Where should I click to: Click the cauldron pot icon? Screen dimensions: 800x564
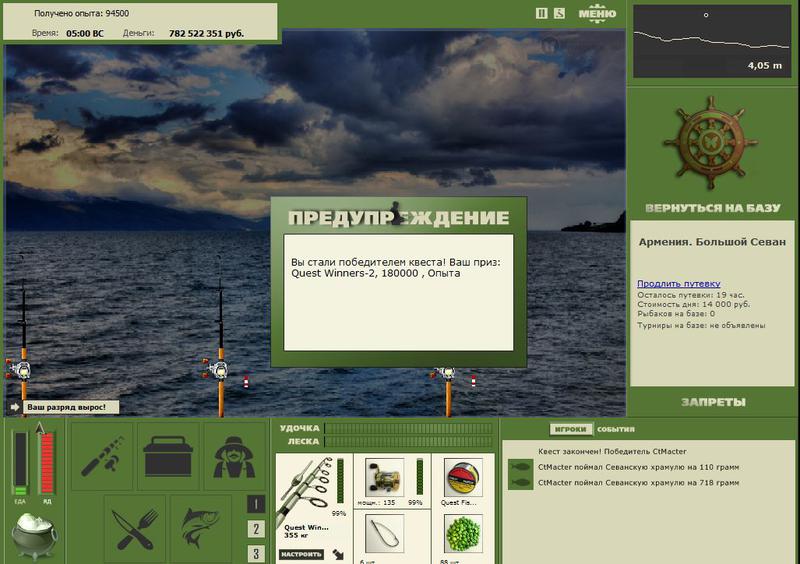click(34, 536)
